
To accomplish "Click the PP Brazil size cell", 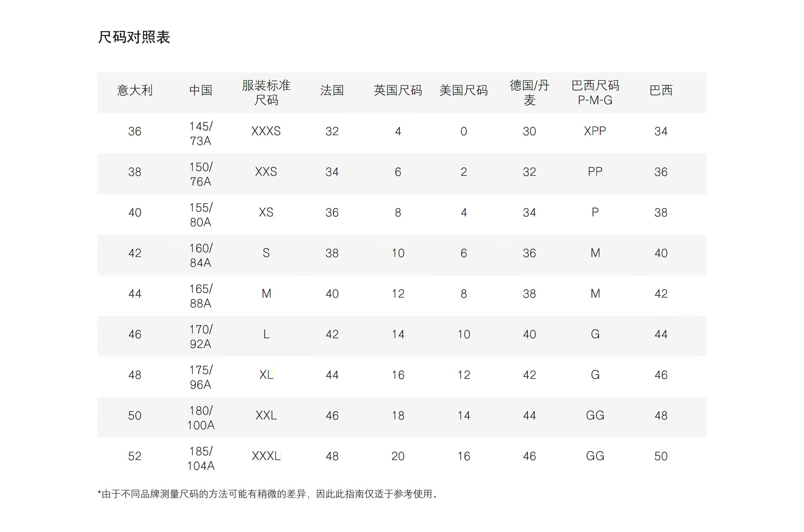I will (x=595, y=172).
